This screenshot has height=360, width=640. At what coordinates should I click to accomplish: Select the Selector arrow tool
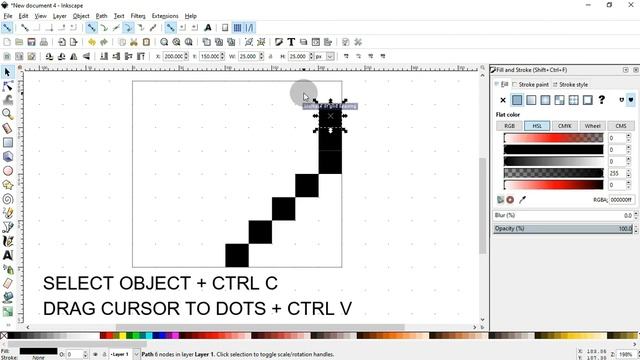[7, 72]
